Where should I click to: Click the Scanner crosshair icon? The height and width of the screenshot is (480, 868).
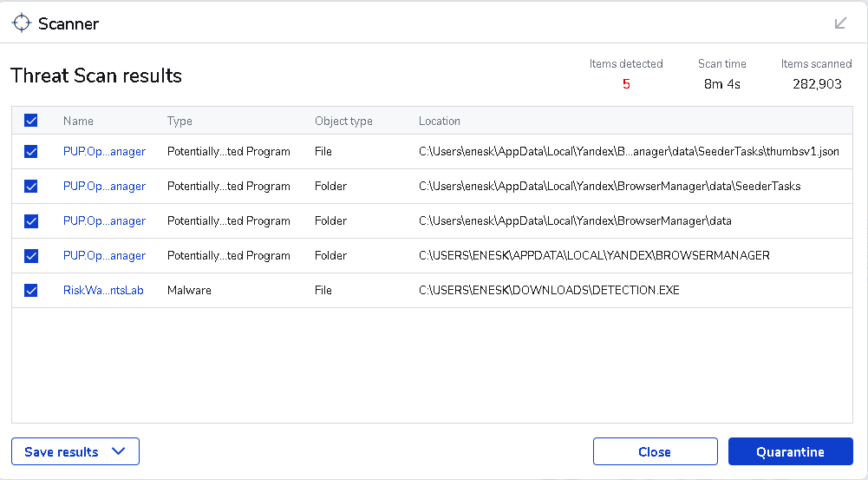pyautogui.click(x=22, y=23)
